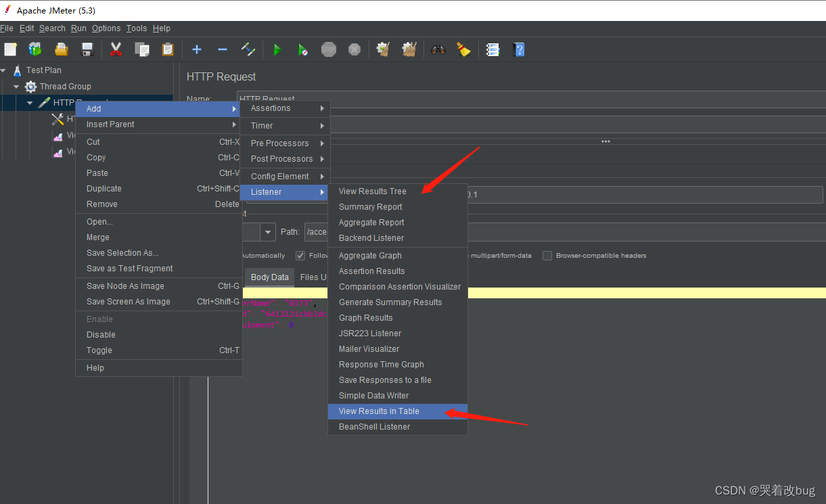Select Backend Listener menu entry

(398, 238)
